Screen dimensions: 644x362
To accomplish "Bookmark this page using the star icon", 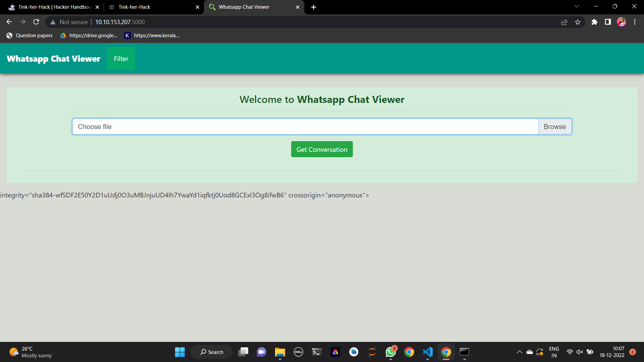I will tap(578, 22).
